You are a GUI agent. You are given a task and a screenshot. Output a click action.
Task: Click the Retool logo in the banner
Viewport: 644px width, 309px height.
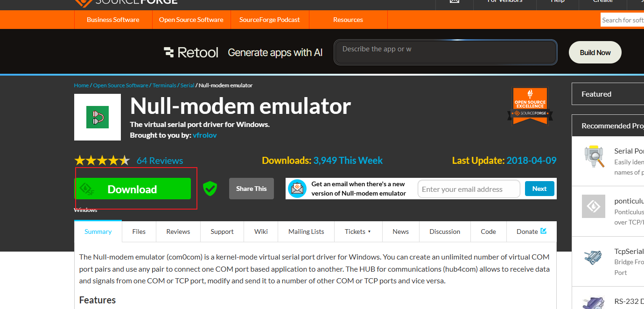191,52
